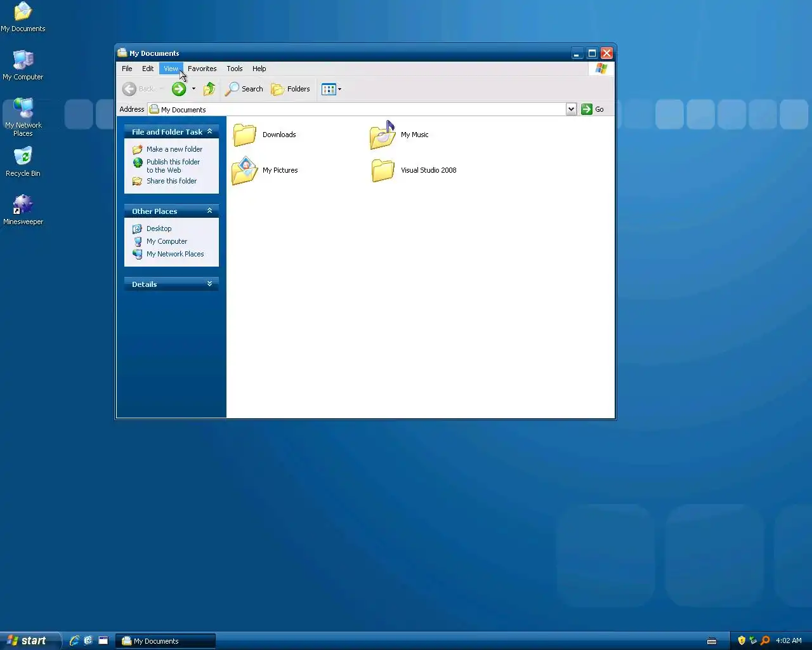
Task: Click the Address bar input field
Action: (x=357, y=109)
